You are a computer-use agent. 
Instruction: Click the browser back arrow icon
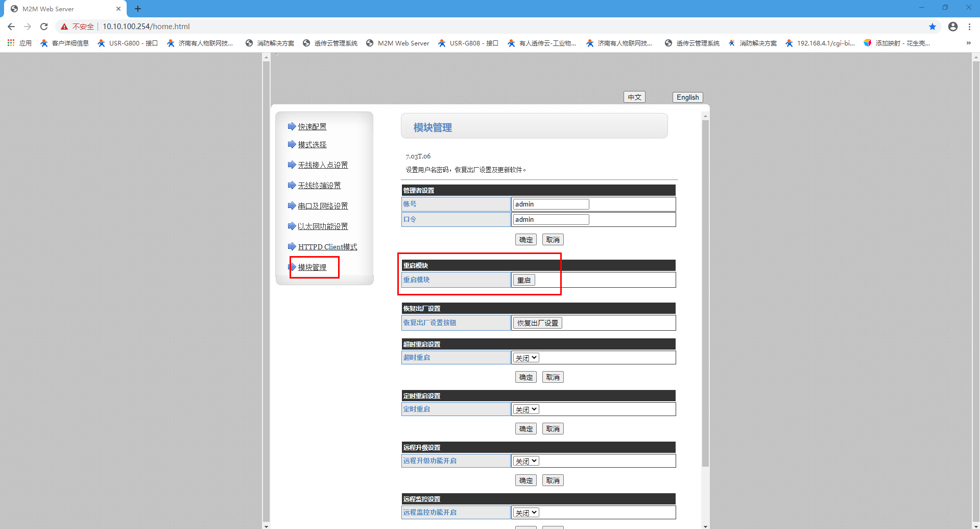pos(11,27)
